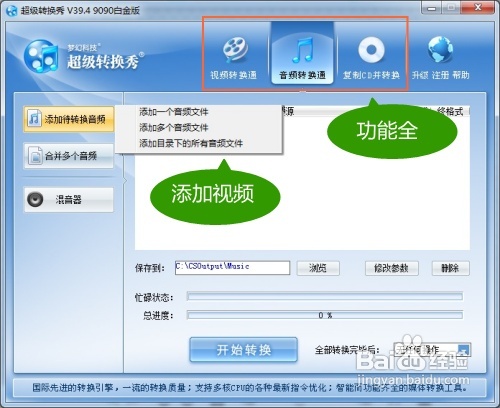Click the 修改参数 button
This screenshot has width=500, height=408.
[391, 268]
